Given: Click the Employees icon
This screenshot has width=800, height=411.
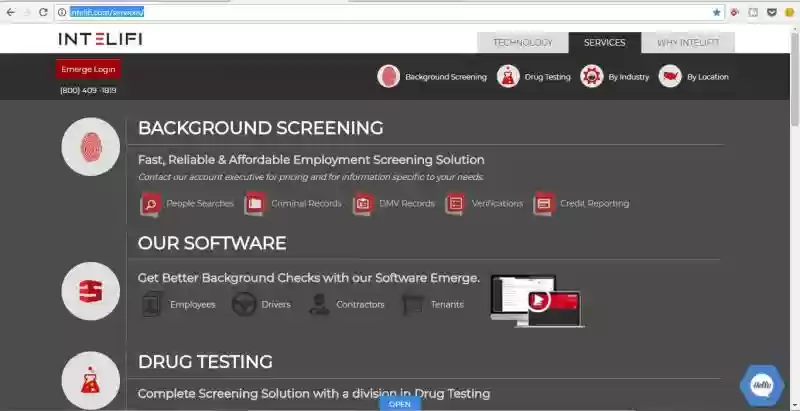Looking at the screenshot, I should [153, 304].
